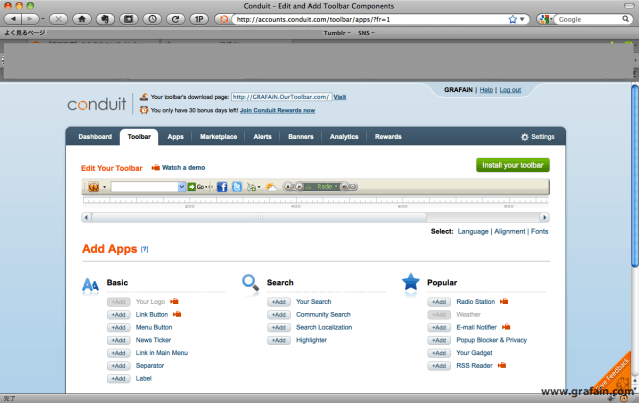
Task: Open the Marketplace tab
Action: pyautogui.click(x=218, y=137)
